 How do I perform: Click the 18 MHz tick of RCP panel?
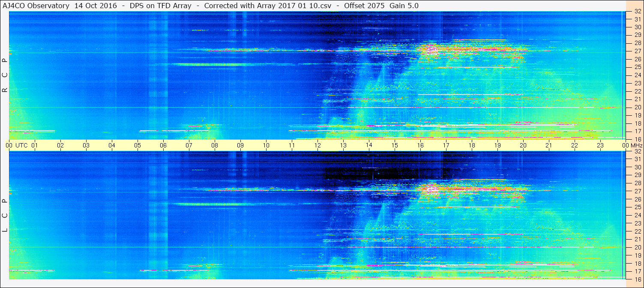click(637, 123)
